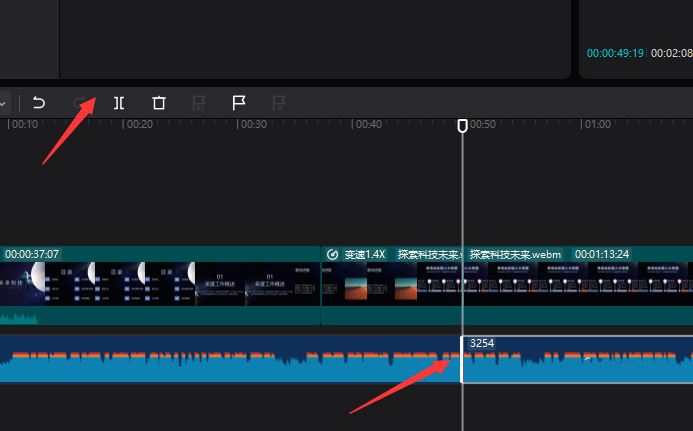
Task: Select the audio clip labeled 3254
Action: pyautogui.click(x=576, y=360)
